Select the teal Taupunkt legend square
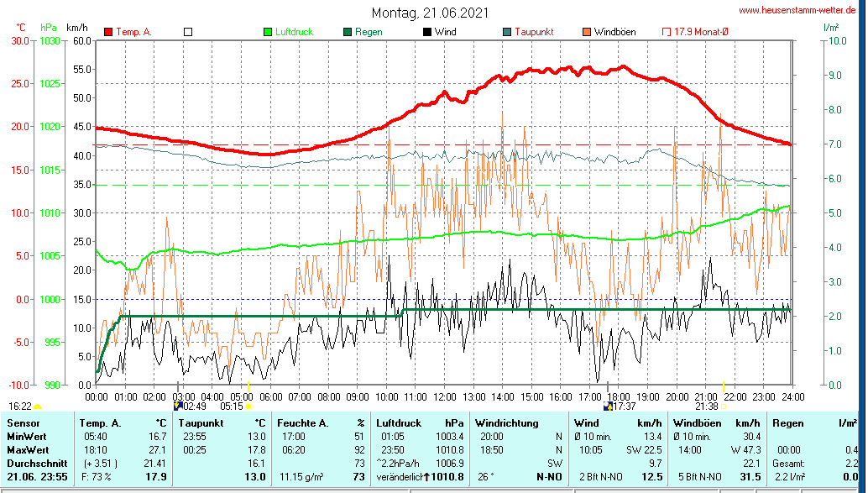The width and height of the screenshot is (868, 493). [507, 32]
